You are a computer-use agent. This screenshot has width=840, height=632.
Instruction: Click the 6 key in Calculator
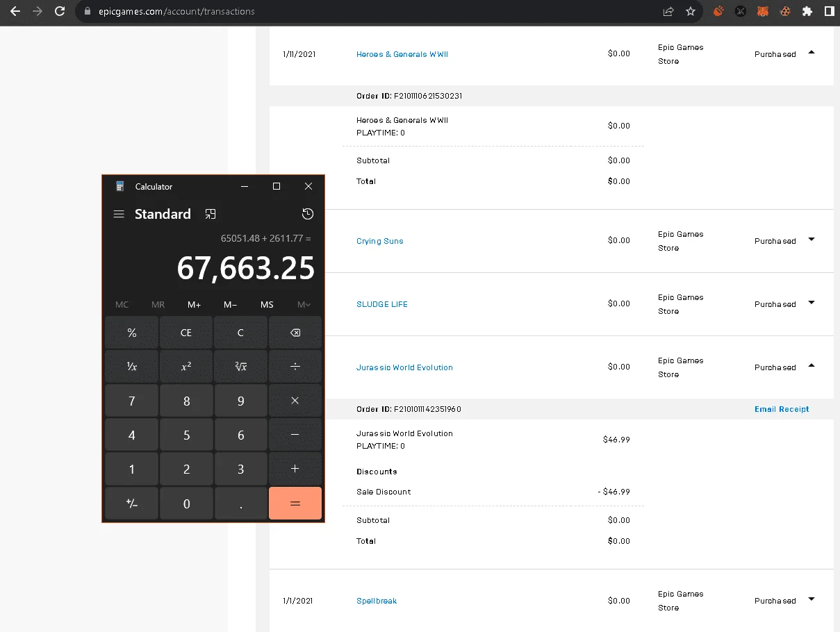pos(240,435)
